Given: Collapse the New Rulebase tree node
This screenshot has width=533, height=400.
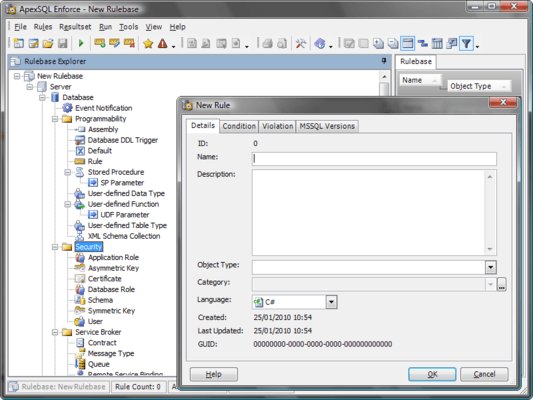Looking at the screenshot, I should point(17,76).
